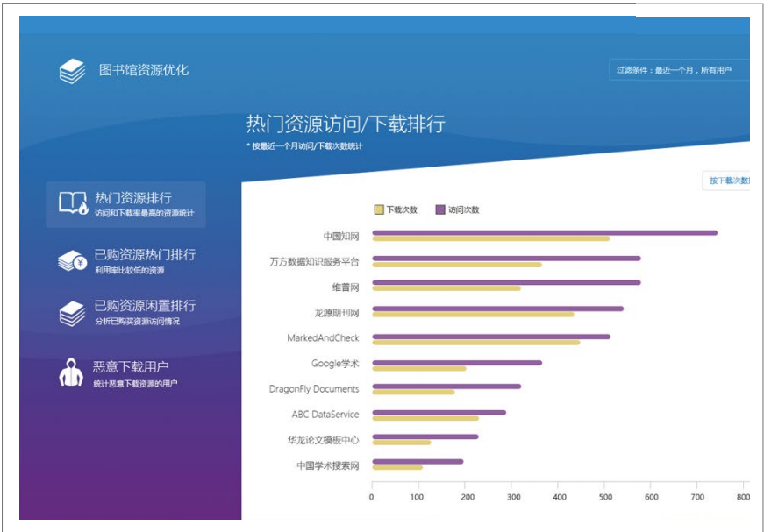Click the yellow 下载次数 legend swatch
The image size is (764, 532).
coord(379,209)
